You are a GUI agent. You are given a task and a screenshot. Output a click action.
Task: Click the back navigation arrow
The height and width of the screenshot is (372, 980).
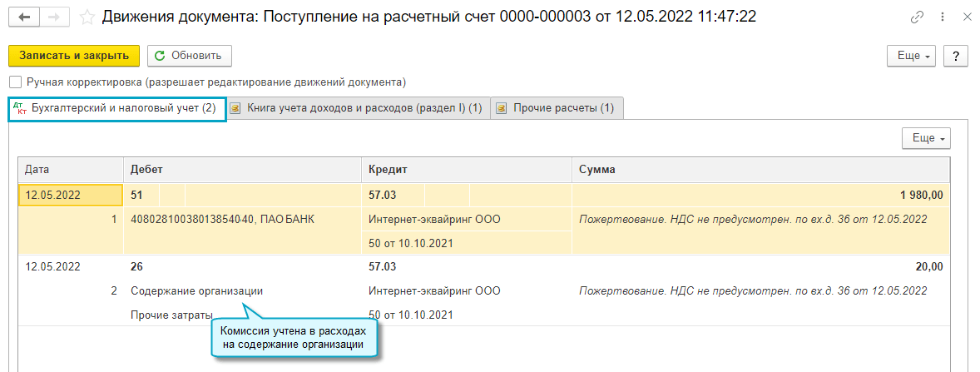[23, 17]
